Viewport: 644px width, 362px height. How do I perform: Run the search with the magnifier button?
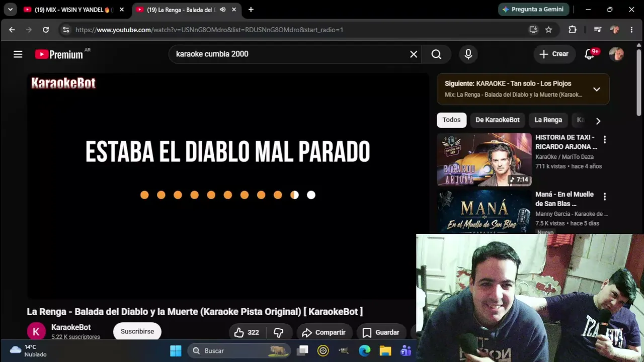pyautogui.click(x=436, y=54)
